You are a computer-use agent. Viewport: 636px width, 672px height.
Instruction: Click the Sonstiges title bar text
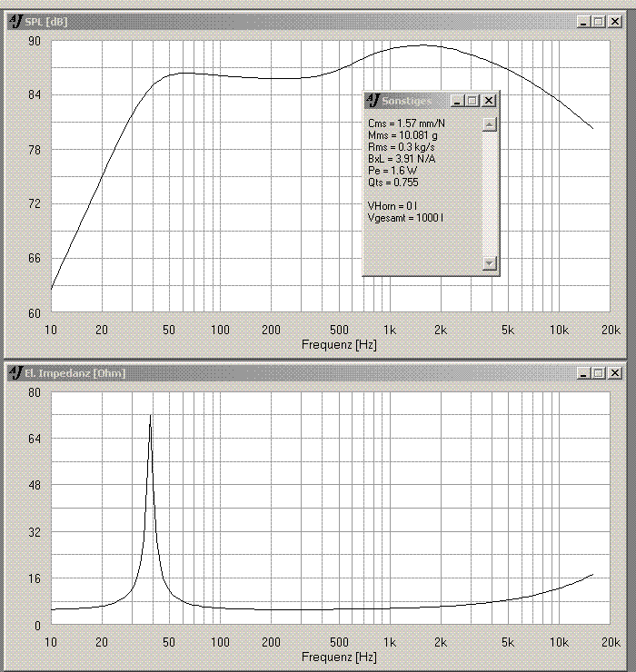[406, 101]
